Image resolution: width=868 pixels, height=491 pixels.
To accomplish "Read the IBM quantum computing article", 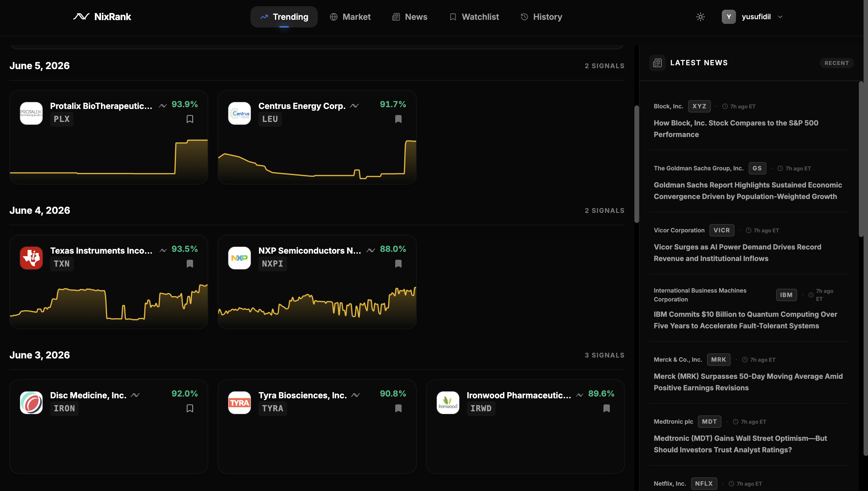I will point(745,320).
